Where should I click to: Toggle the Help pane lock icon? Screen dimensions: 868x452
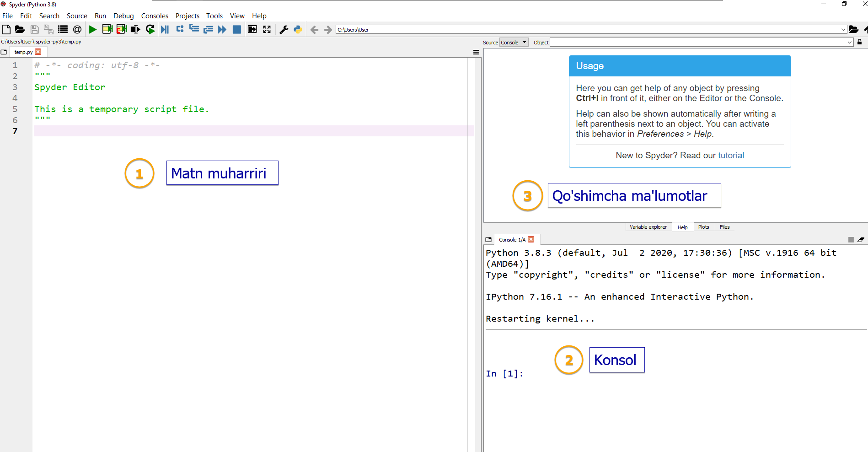(x=860, y=42)
